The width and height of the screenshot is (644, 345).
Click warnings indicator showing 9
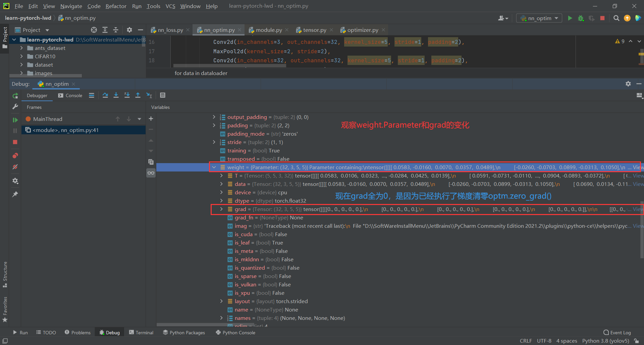[x=620, y=41]
